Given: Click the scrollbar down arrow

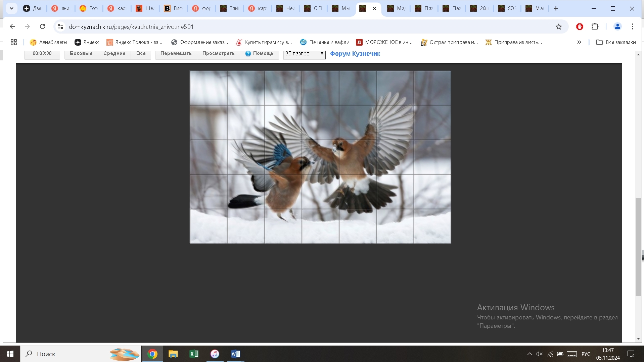Looking at the screenshot, I should pyautogui.click(x=638, y=339).
